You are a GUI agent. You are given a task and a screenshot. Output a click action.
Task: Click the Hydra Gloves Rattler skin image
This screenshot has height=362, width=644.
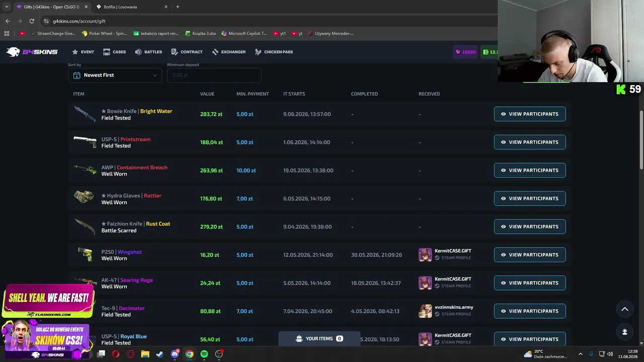pos(85,197)
